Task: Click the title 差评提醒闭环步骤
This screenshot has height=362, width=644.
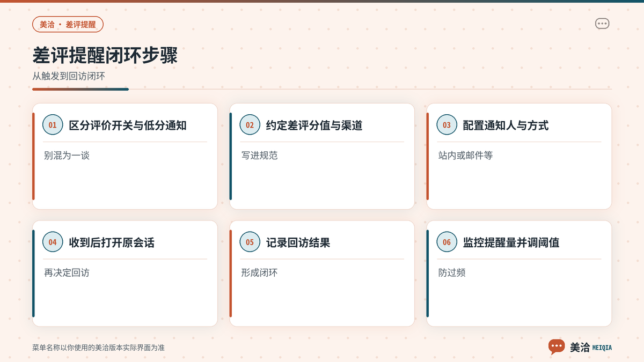Action: pos(105,56)
